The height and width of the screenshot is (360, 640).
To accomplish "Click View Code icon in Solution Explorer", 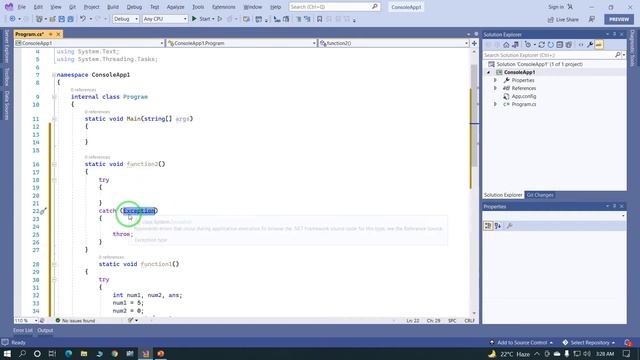I will (581, 45).
